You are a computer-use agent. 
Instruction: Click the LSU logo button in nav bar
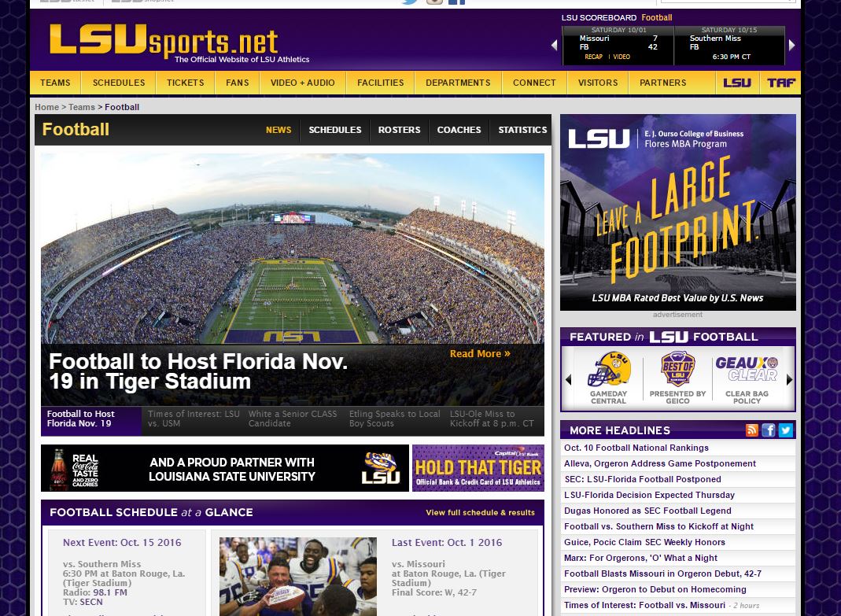pos(737,83)
